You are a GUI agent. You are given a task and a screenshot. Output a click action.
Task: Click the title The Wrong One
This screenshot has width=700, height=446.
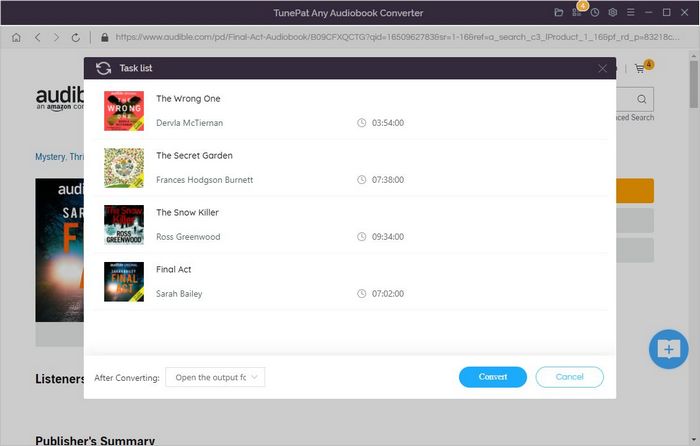[x=188, y=99]
